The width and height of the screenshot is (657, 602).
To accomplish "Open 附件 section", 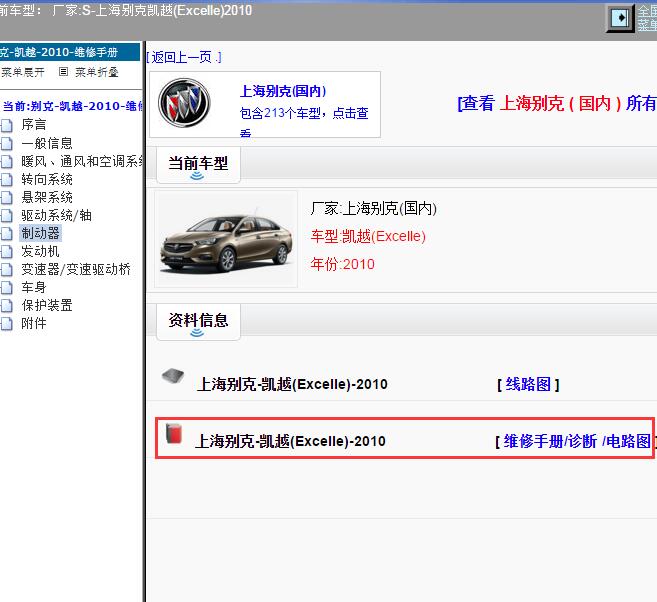I will (x=34, y=323).
